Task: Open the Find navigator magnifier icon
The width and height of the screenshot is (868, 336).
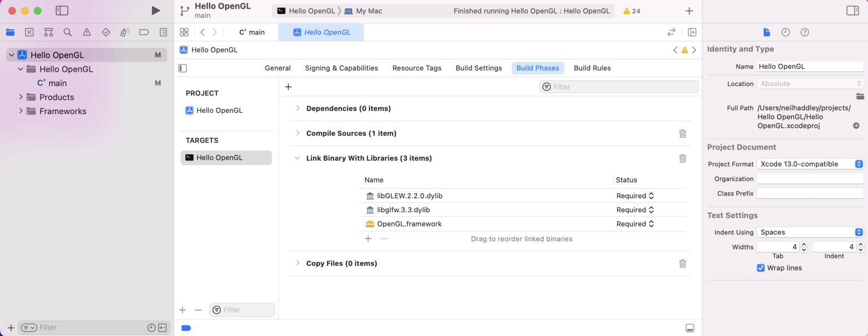Action: click(68, 32)
